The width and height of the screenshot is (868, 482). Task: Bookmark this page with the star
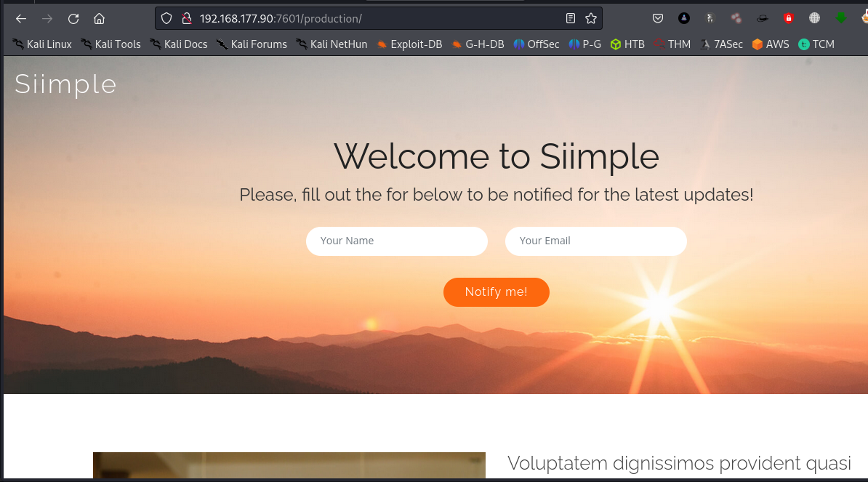[590, 18]
